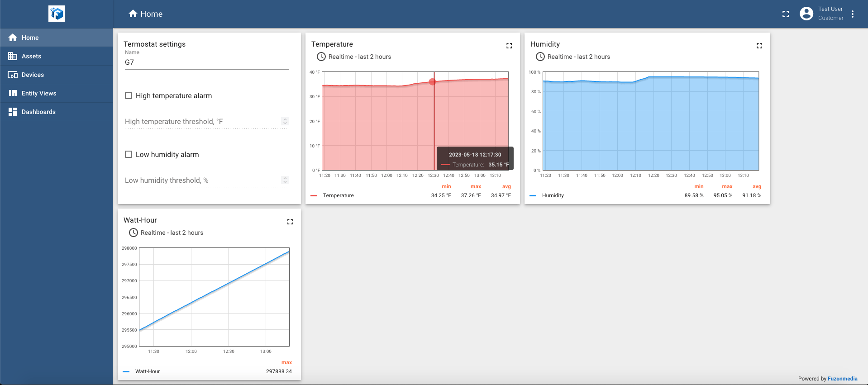Open the user profile avatar icon
868x385 pixels.
(x=806, y=14)
